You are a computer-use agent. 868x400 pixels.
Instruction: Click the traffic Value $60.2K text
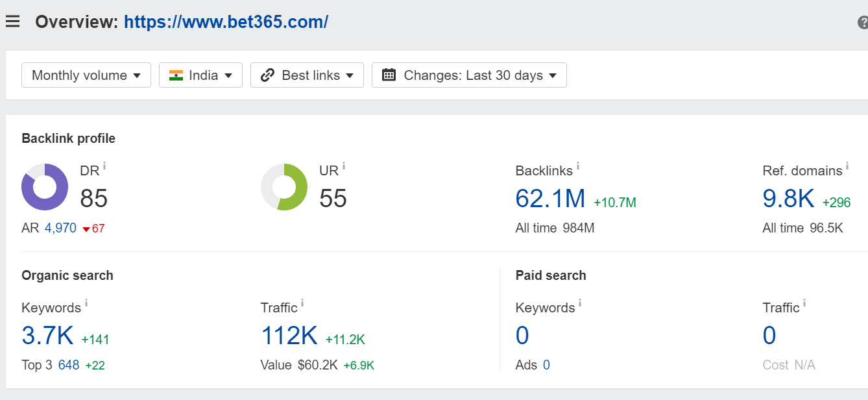pos(299,365)
